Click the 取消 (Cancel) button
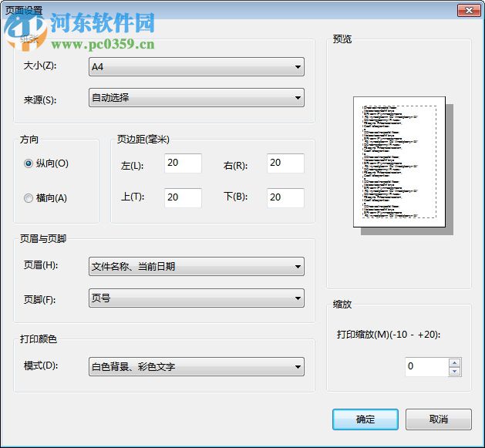 439,419
